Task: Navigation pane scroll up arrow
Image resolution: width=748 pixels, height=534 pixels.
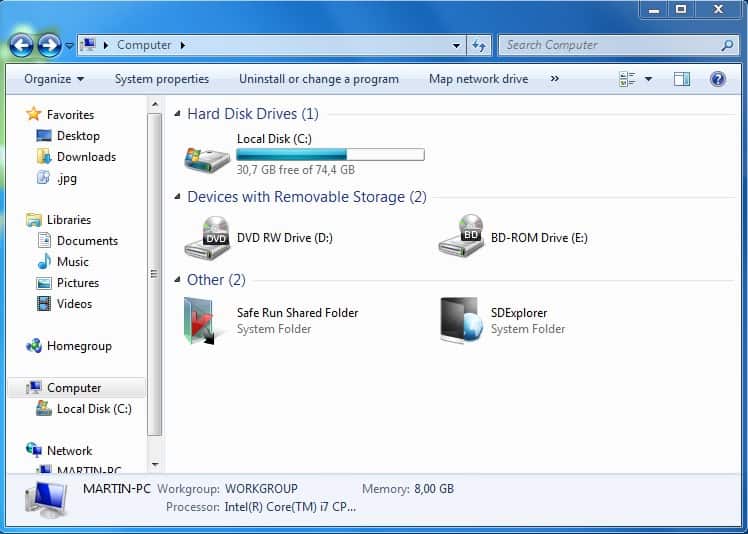Action: tap(155, 104)
